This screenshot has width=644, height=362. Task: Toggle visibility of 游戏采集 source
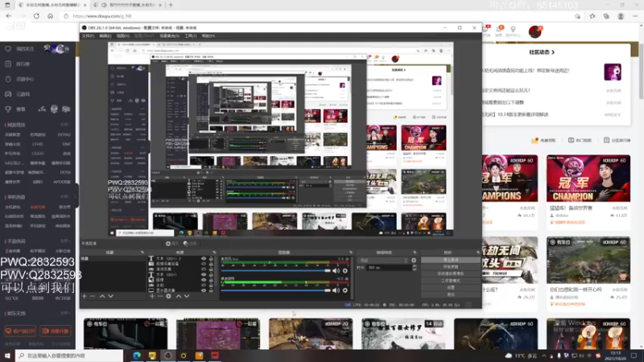204,269
